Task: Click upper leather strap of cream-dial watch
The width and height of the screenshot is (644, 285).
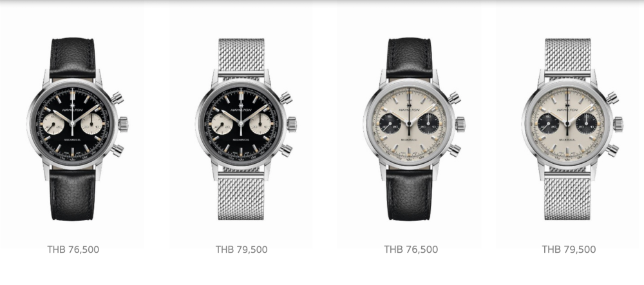Action: click(409, 57)
